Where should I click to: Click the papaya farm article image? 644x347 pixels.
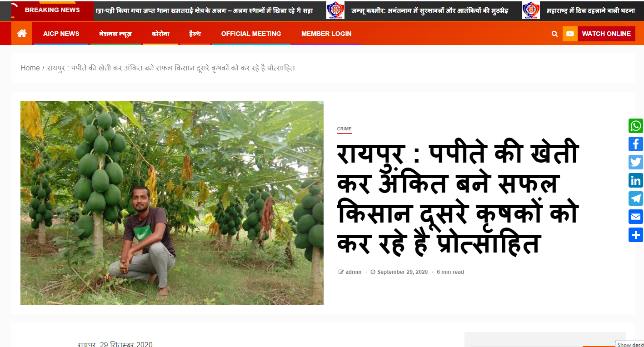coord(172,203)
